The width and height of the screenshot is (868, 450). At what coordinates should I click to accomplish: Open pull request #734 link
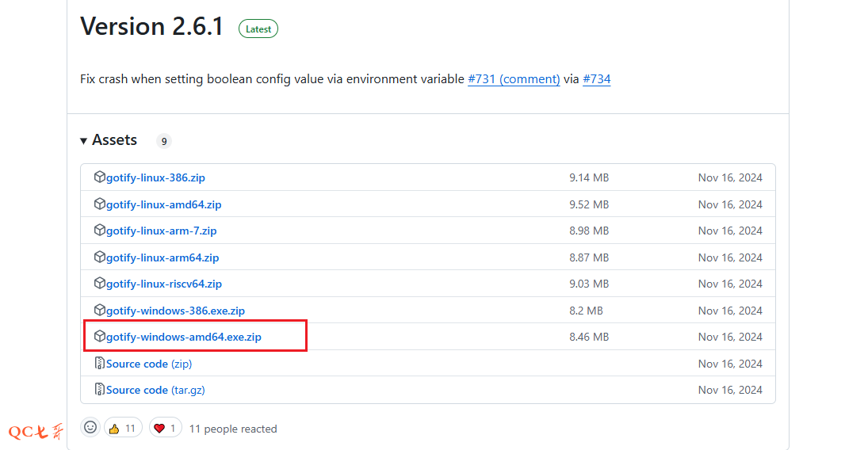coord(596,79)
